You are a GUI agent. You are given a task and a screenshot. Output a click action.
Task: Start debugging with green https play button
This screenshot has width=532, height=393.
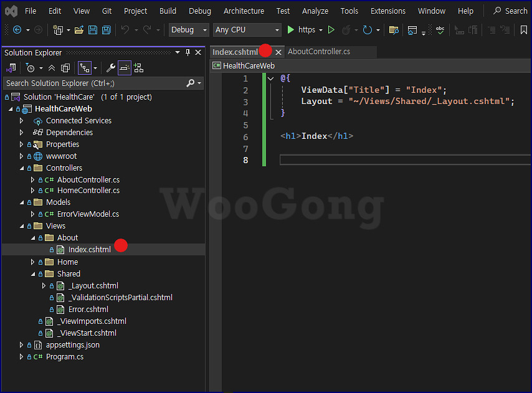tap(290, 30)
